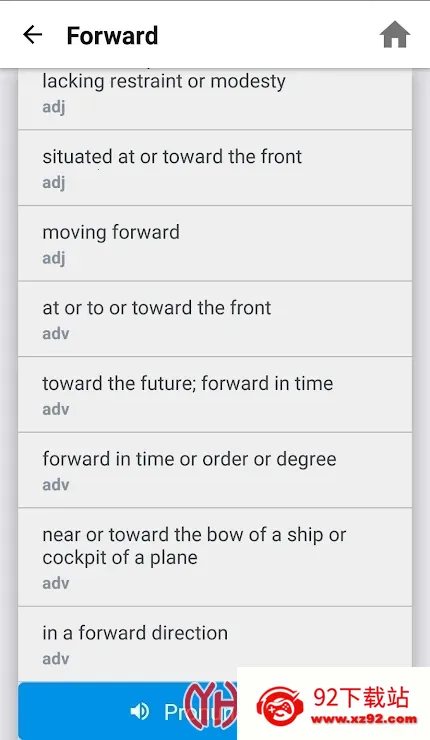Click the 'Forward' page title
Viewport: 430px width, 740px height.
(x=112, y=35)
